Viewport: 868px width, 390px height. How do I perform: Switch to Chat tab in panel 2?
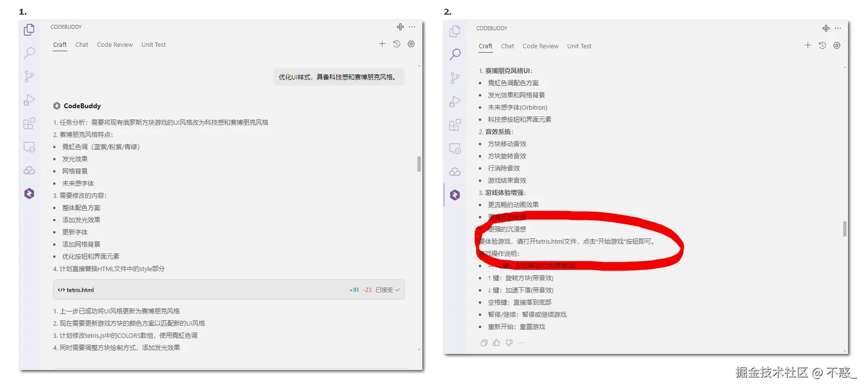[508, 46]
